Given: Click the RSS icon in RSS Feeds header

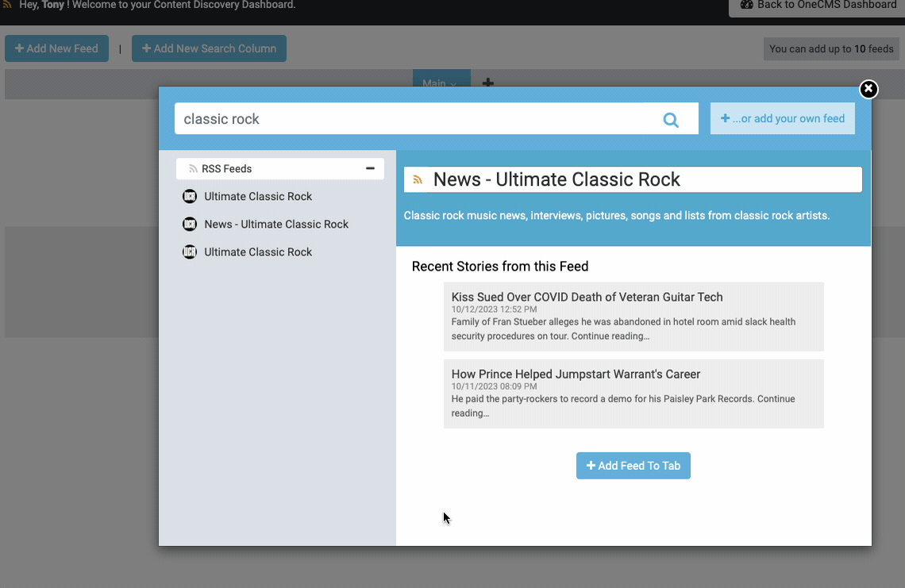Looking at the screenshot, I should tap(194, 169).
